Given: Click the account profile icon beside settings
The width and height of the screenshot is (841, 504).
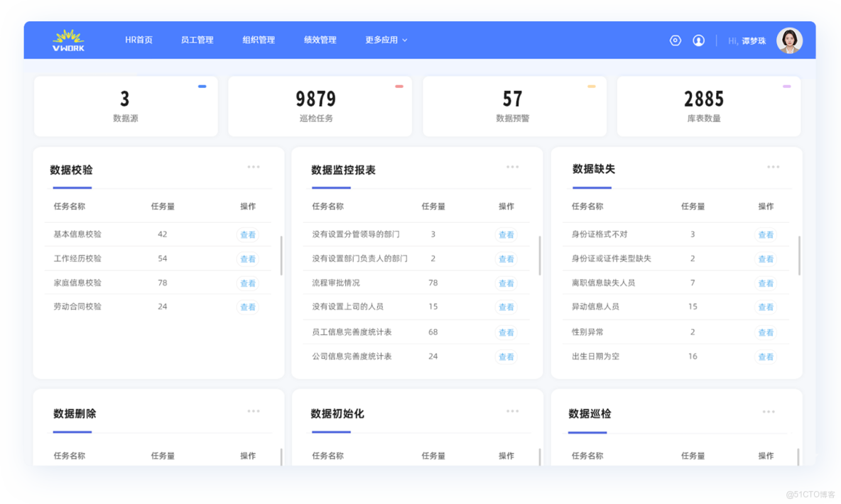Looking at the screenshot, I should (699, 40).
